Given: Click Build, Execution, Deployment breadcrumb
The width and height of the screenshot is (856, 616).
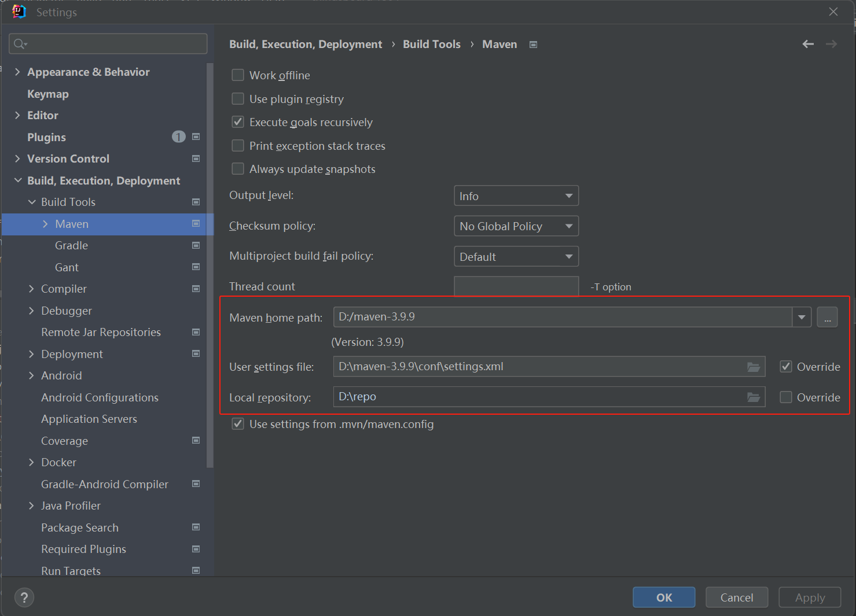Looking at the screenshot, I should click(x=306, y=45).
